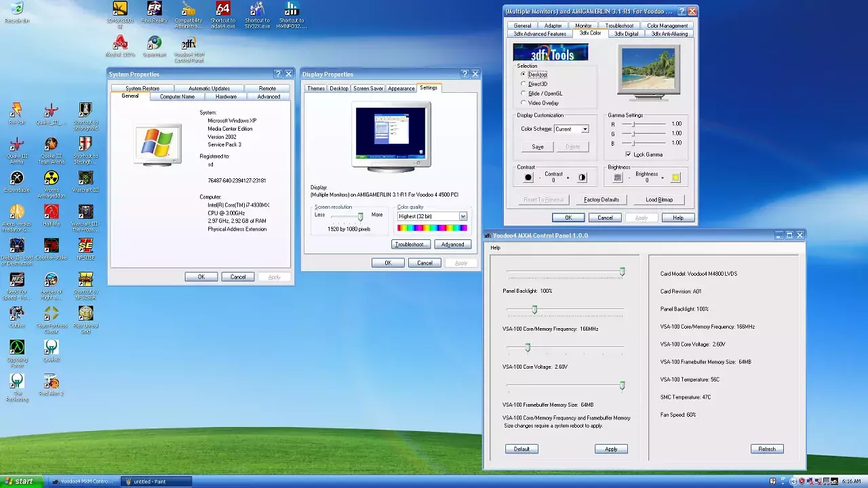Open Final Reality desktop icon
Screen dimensions: 868x488
pos(155,12)
